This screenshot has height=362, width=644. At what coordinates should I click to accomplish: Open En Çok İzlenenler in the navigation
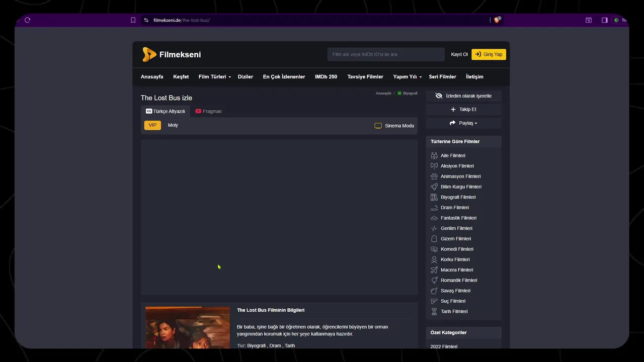284,77
